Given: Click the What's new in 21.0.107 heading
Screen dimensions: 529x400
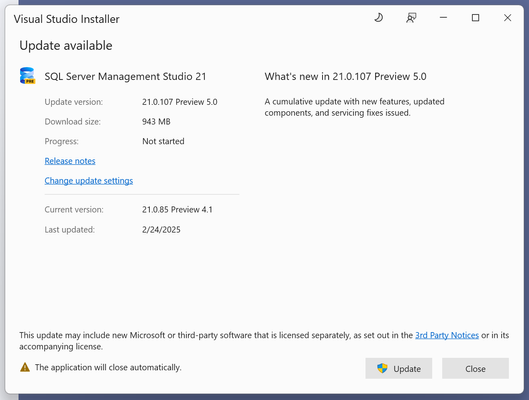Looking at the screenshot, I should [x=345, y=77].
